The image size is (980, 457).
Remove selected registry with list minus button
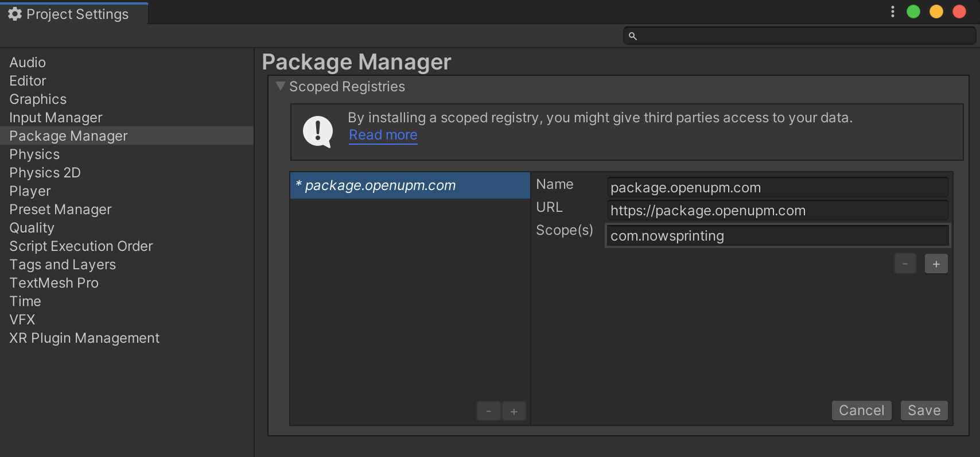[x=489, y=411]
